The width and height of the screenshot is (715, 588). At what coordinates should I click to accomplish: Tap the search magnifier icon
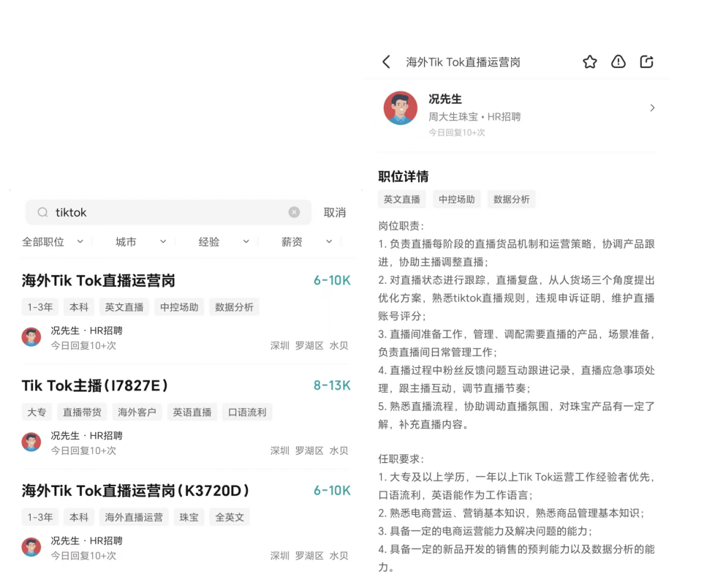pos(42,212)
